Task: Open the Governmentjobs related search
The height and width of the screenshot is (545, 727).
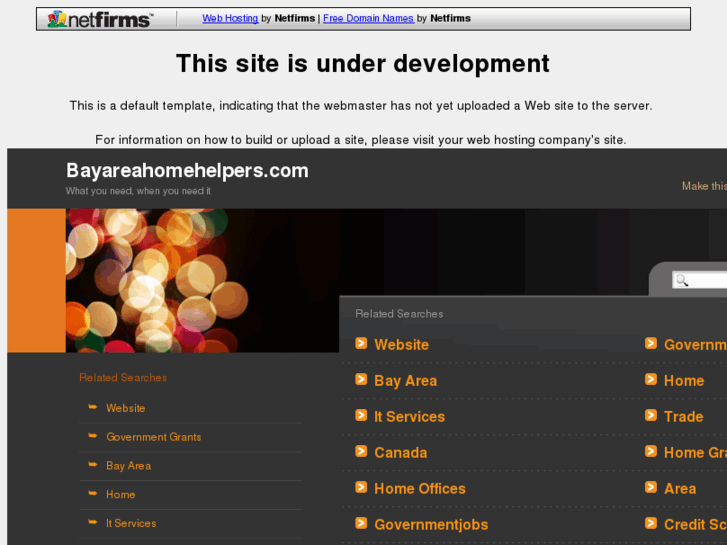Action: (x=431, y=525)
